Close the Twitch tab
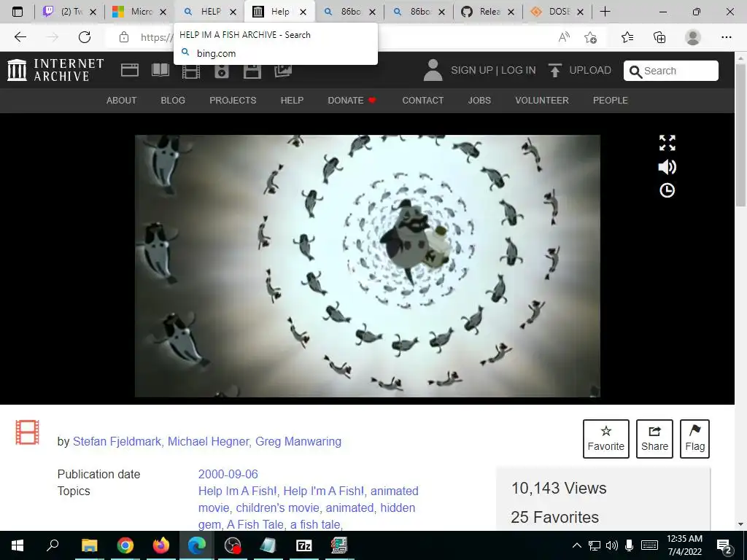Image resolution: width=747 pixels, height=560 pixels. [93, 12]
